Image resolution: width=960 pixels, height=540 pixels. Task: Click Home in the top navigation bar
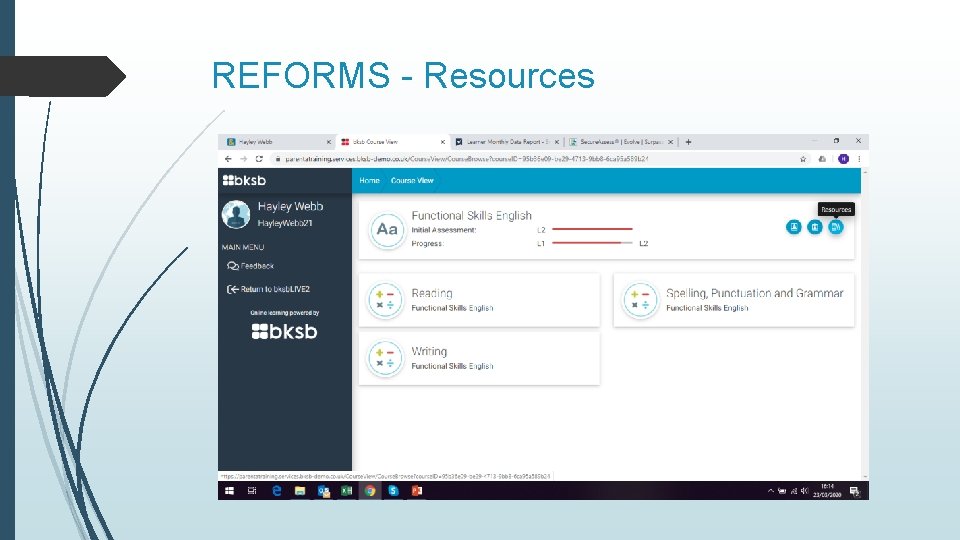click(x=369, y=181)
